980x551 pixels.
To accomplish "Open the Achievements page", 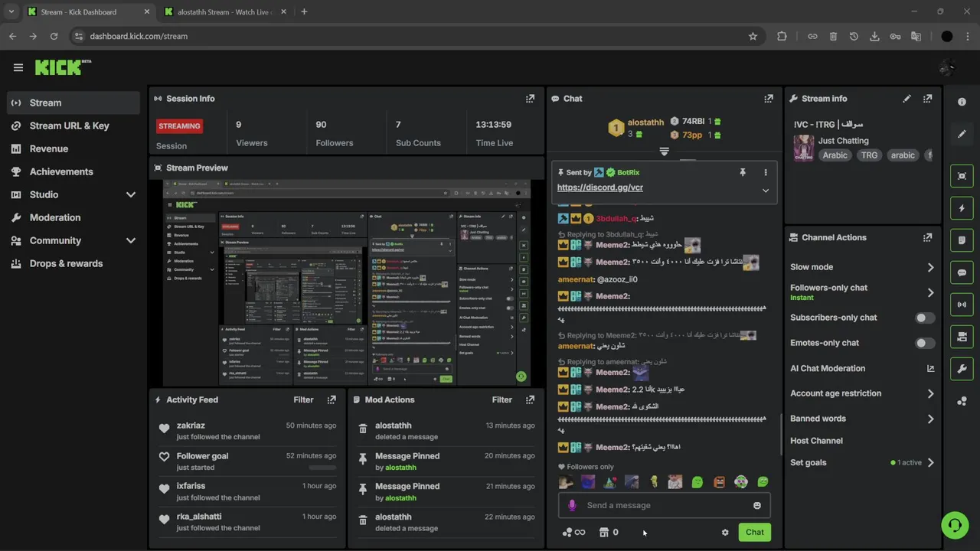I will [73, 171].
